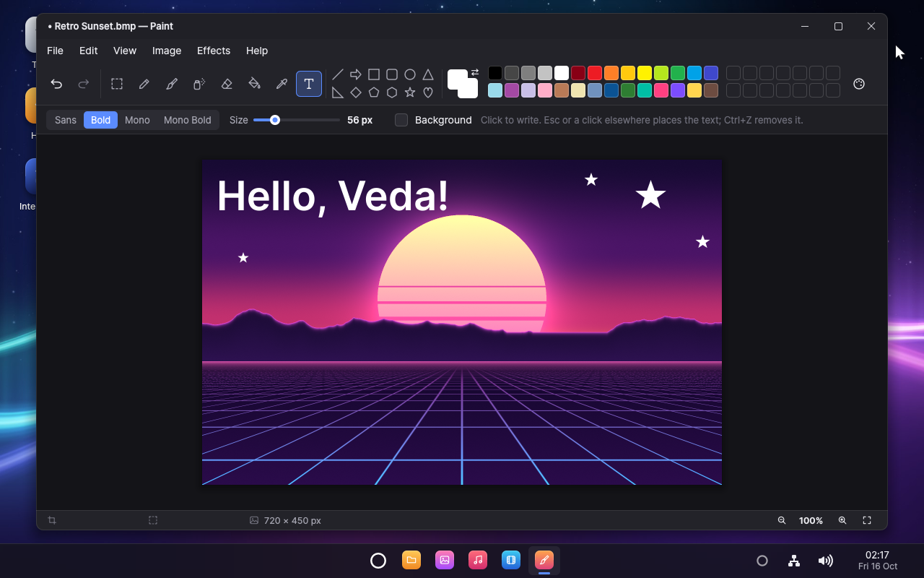Choose the Rounded rectangle shape
This screenshot has width=924, height=578.
click(392, 74)
